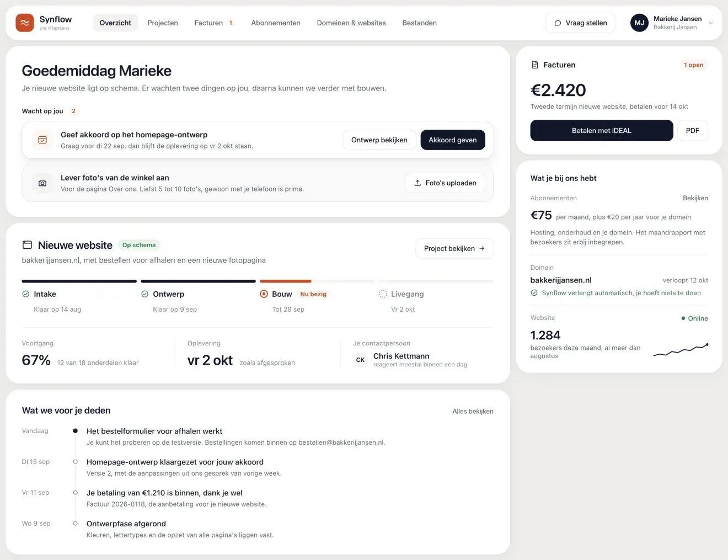The image size is (728, 560).
Task: Click the checkmark icon of the Intake phase
Action: point(26,294)
